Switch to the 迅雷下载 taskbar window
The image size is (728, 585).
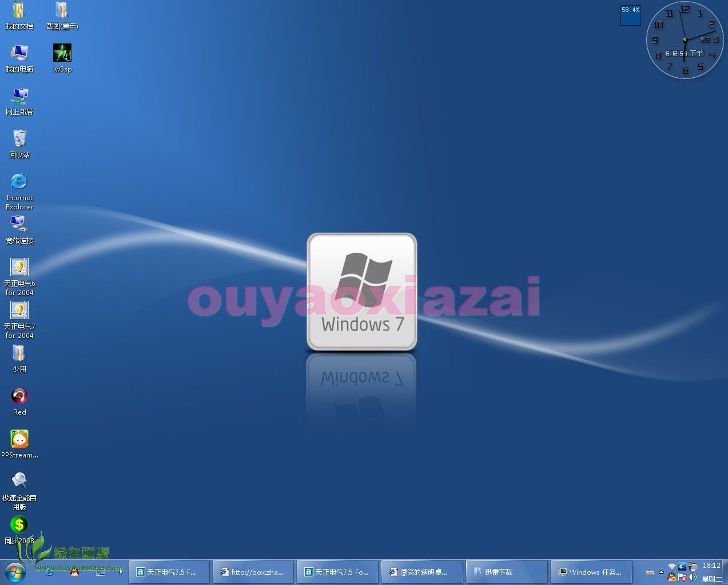506,572
